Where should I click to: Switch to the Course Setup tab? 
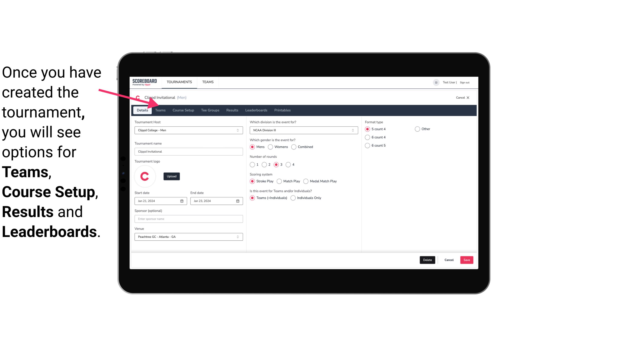pos(183,110)
